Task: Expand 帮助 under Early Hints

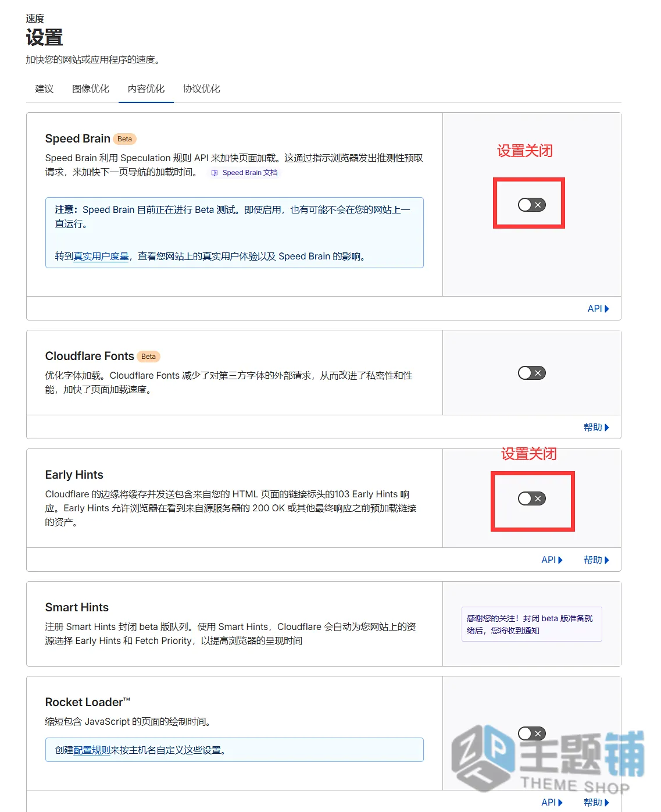Action: click(596, 560)
